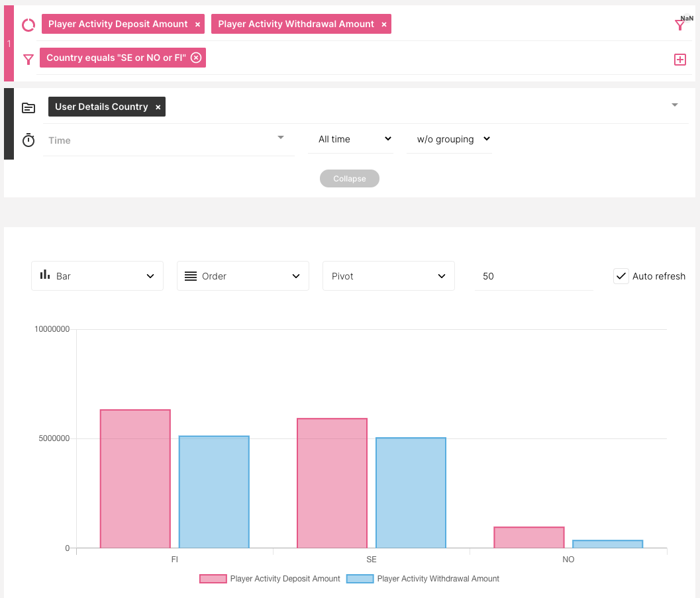Open the All time range dropdown
The image size is (700, 598).
pyautogui.click(x=350, y=140)
